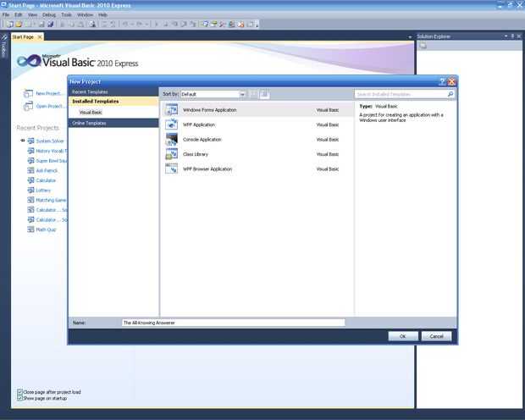Open the Redo history dropdown arrow
Viewport: 525px width, 420px height.
coord(146,24)
